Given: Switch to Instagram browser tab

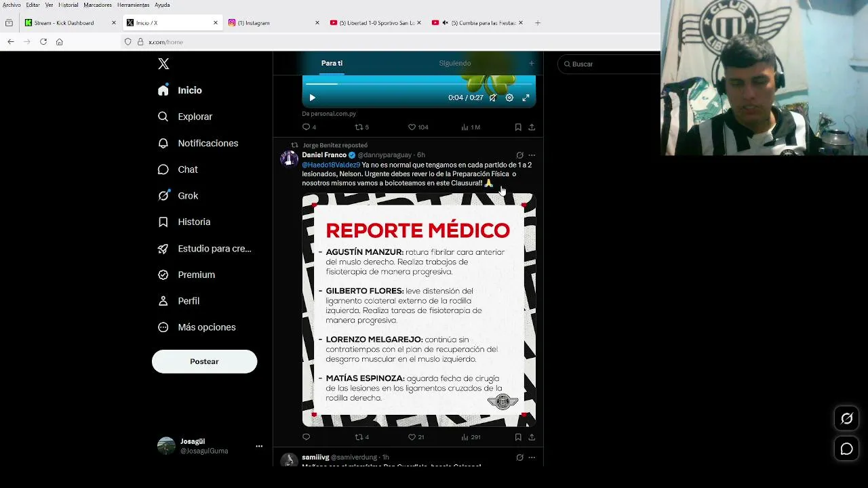Looking at the screenshot, I should click(274, 23).
